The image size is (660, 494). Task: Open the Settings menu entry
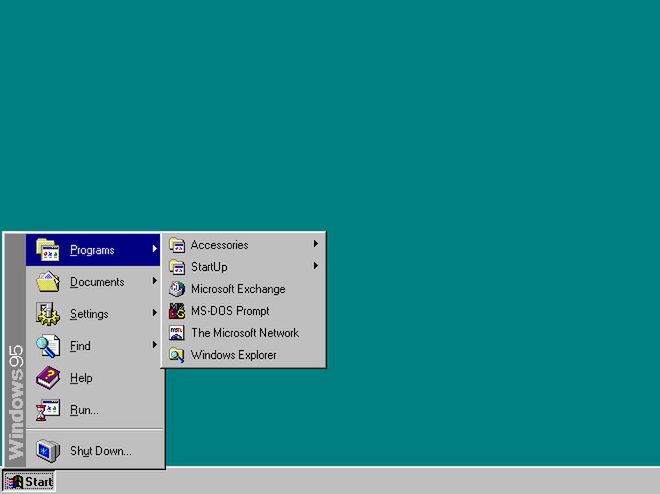click(x=93, y=314)
